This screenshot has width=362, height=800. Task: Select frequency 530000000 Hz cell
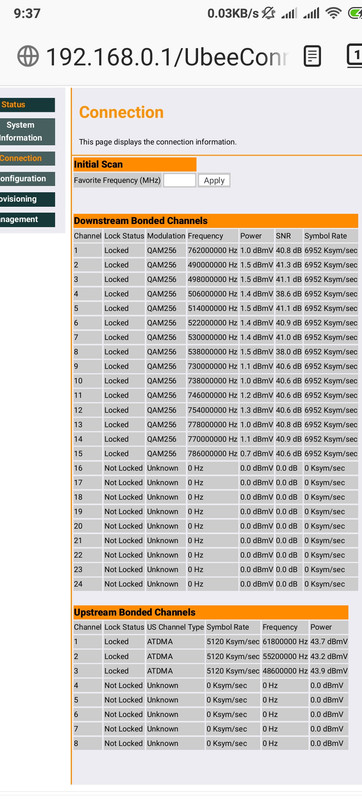[x=212, y=337]
